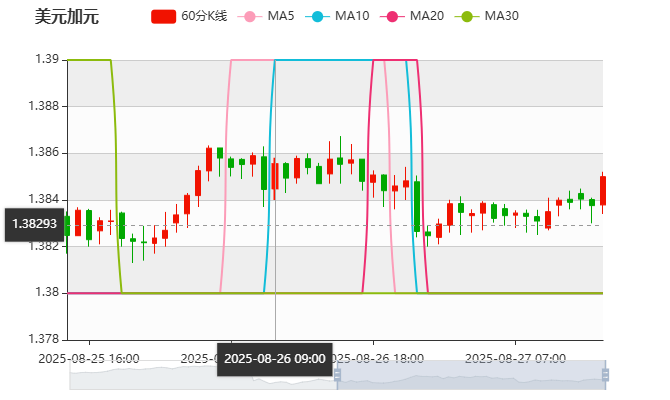Click the 1.38293 price tooltip label
The width and height of the screenshot is (670, 400).
pyautogui.click(x=34, y=224)
